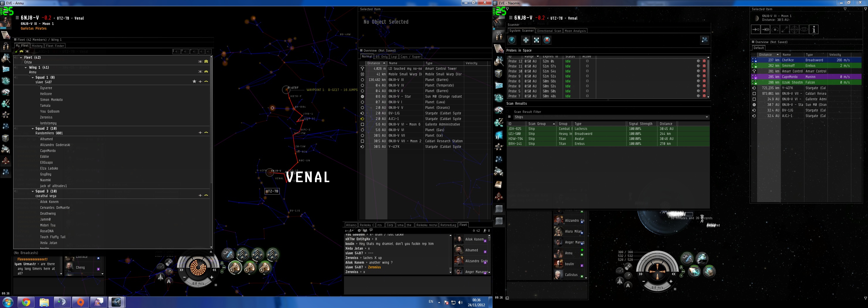Activate the ship-icon module on Annu's HUD
The height and width of the screenshot is (308, 868).
[x=228, y=254]
